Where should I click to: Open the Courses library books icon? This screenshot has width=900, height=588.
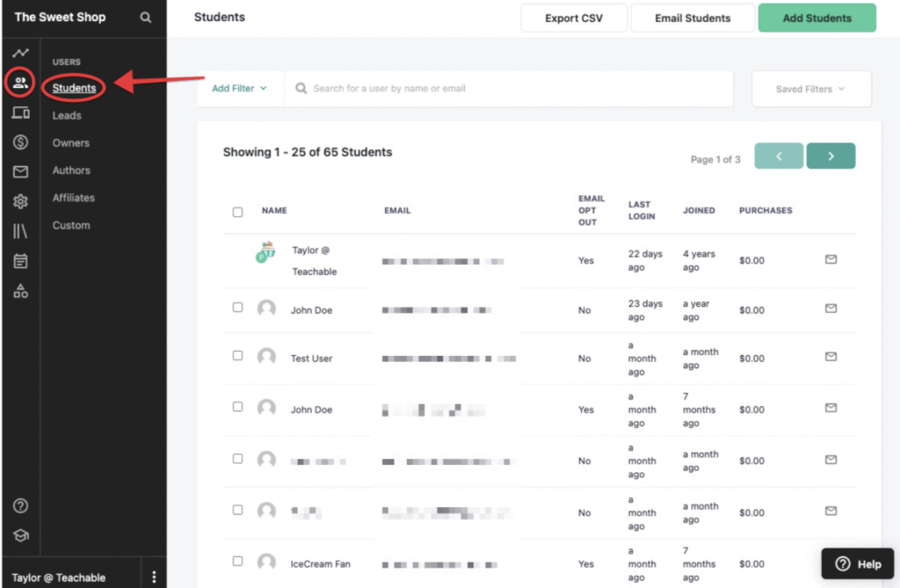[x=21, y=231]
